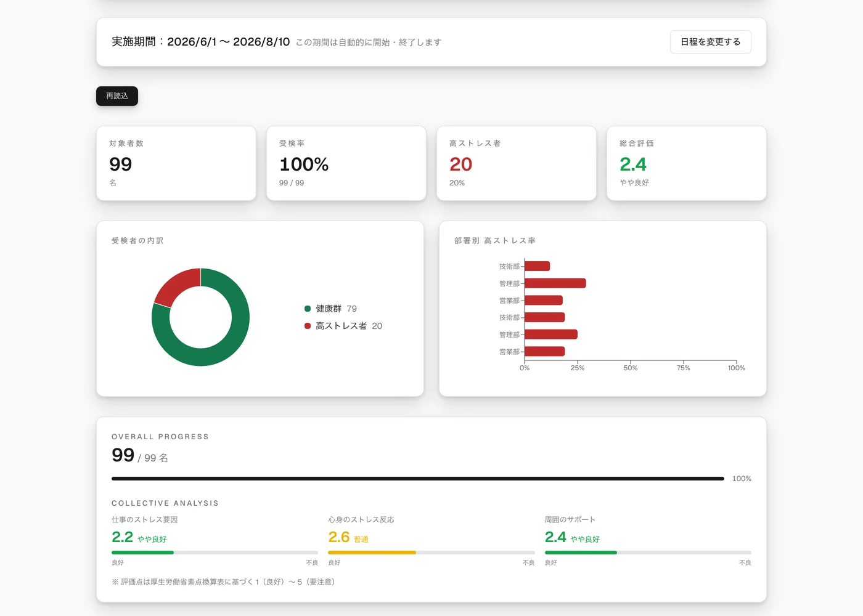Screen dimensions: 863x616
Task: Click the 受検者の内訳 chart title
Action: (x=137, y=241)
